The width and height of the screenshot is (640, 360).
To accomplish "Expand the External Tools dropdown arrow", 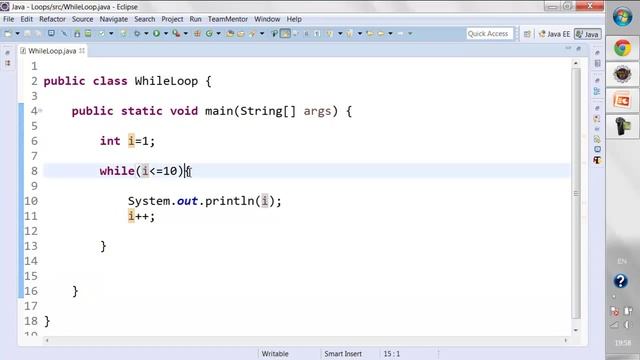I will tap(186, 33).
